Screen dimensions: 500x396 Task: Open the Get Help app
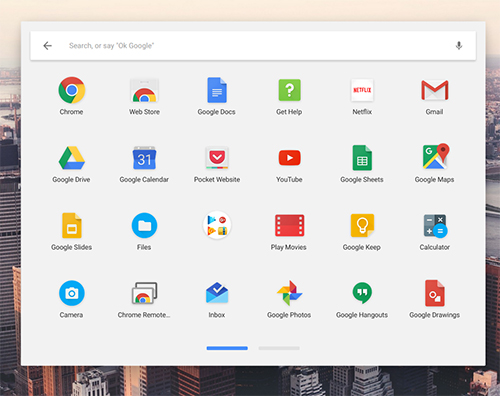click(x=289, y=90)
